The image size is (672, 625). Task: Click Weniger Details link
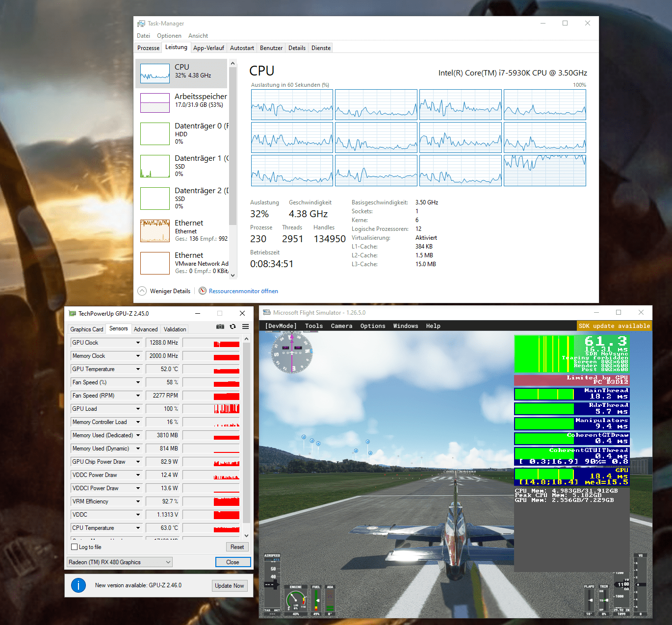pyautogui.click(x=170, y=291)
